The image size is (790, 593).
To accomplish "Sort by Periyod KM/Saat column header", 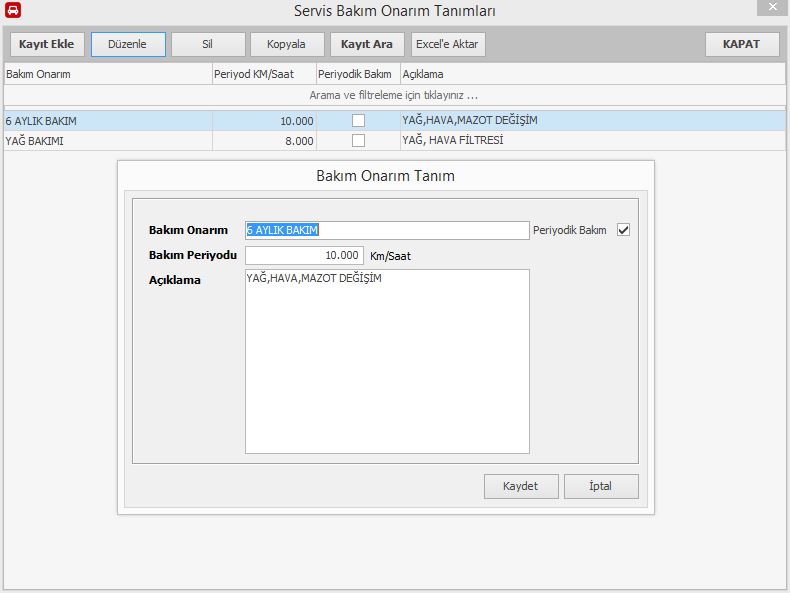I will pos(263,74).
